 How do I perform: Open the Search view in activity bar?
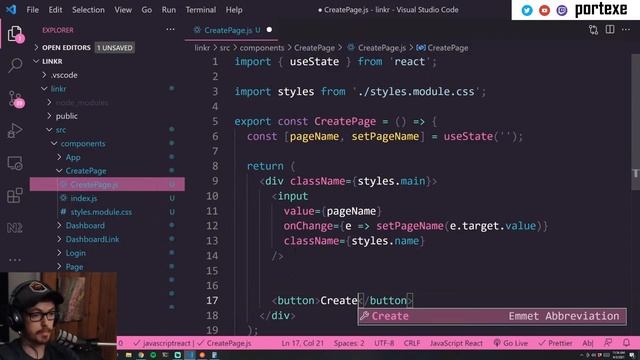coord(15,65)
